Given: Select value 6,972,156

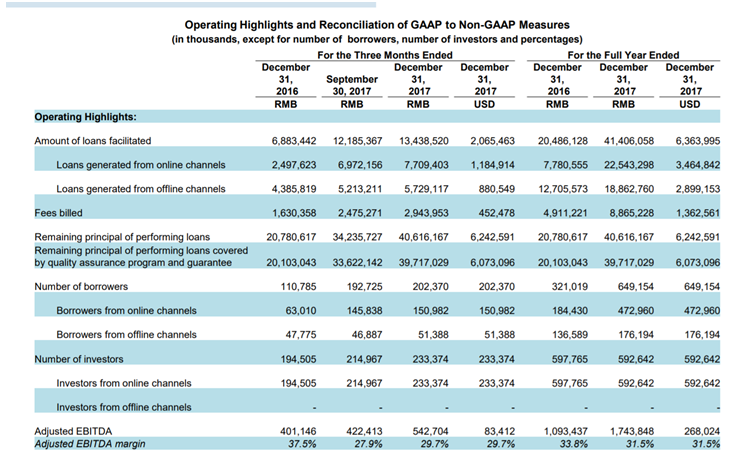Looking at the screenshot, I should coord(360,165).
